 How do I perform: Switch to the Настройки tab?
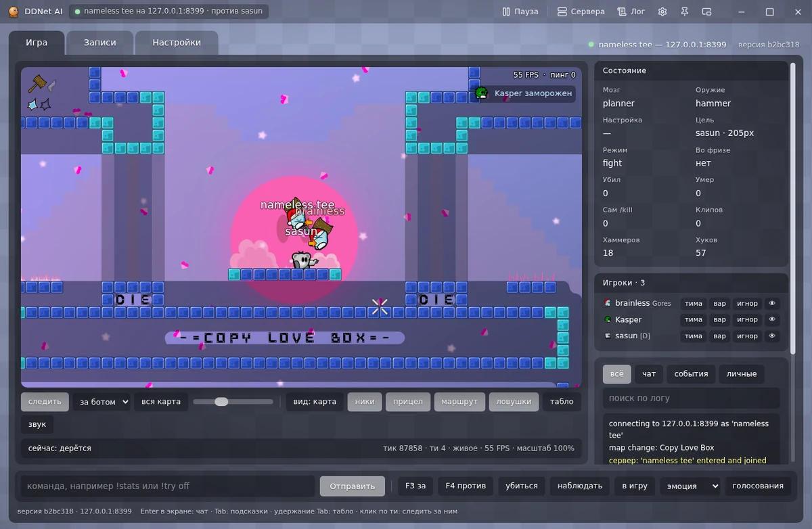pos(177,43)
